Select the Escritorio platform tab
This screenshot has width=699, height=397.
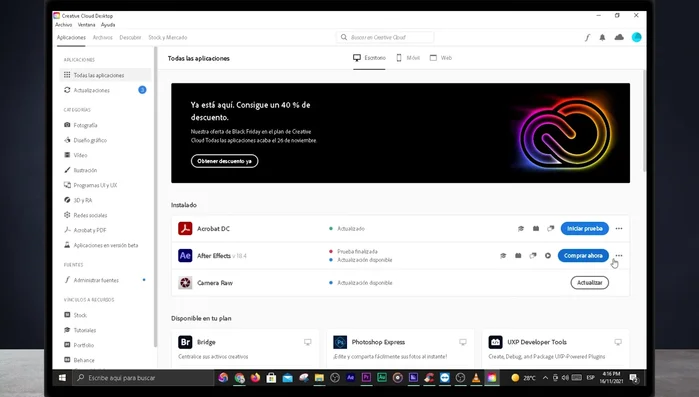pyautogui.click(x=369, y=58)
